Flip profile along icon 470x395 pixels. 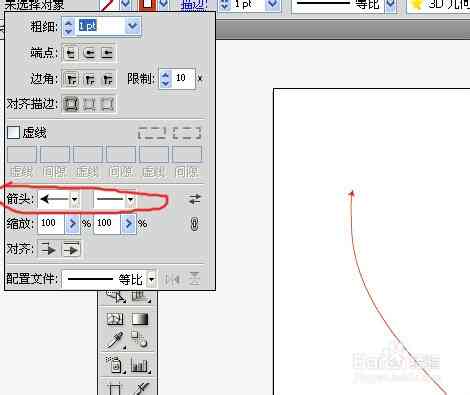tap(172, 279)
